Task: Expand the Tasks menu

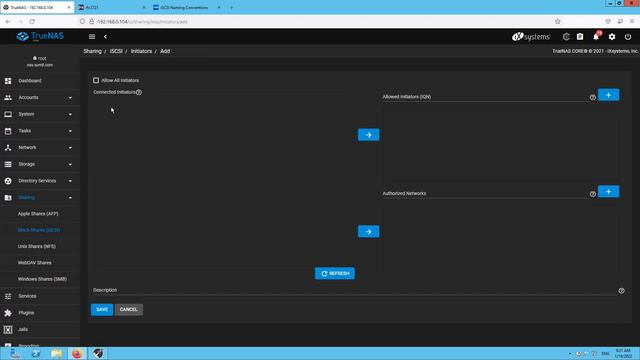Action: (40, 131)
